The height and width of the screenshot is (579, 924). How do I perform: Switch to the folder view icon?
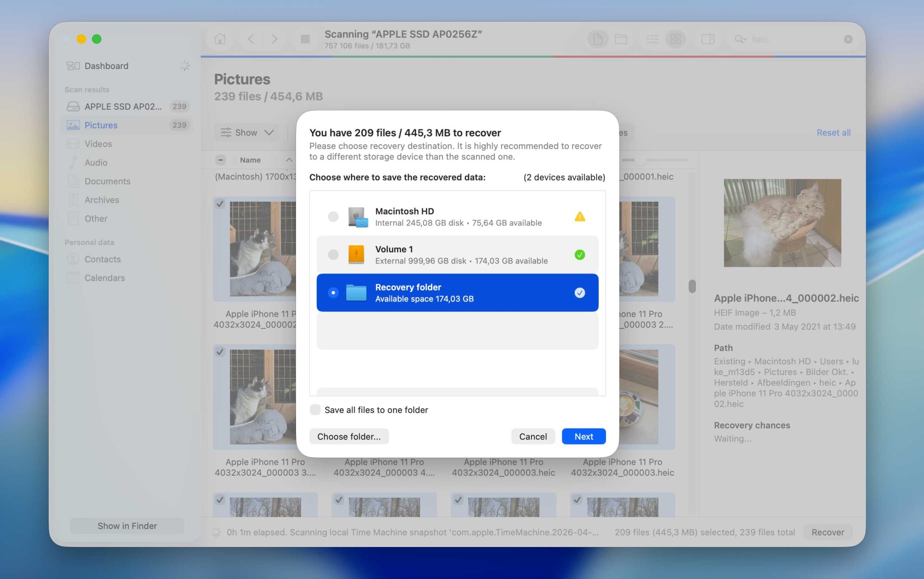coord(621,39)
